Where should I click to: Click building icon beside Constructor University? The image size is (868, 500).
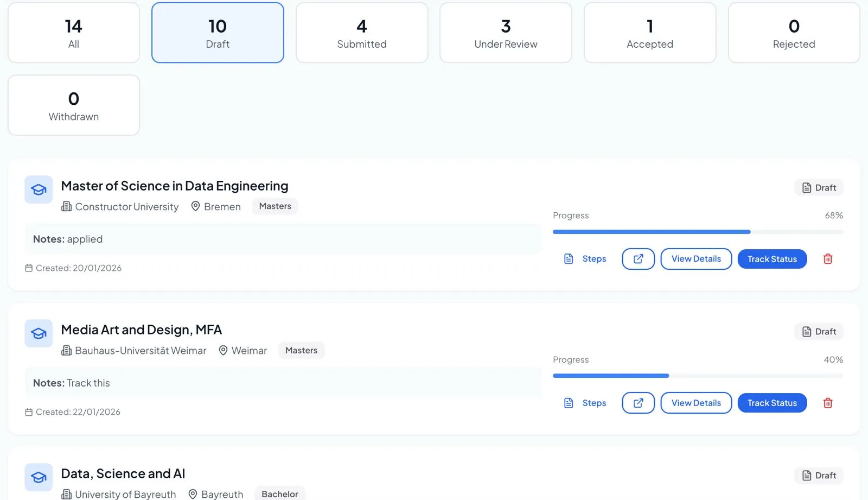click(66, 206)
